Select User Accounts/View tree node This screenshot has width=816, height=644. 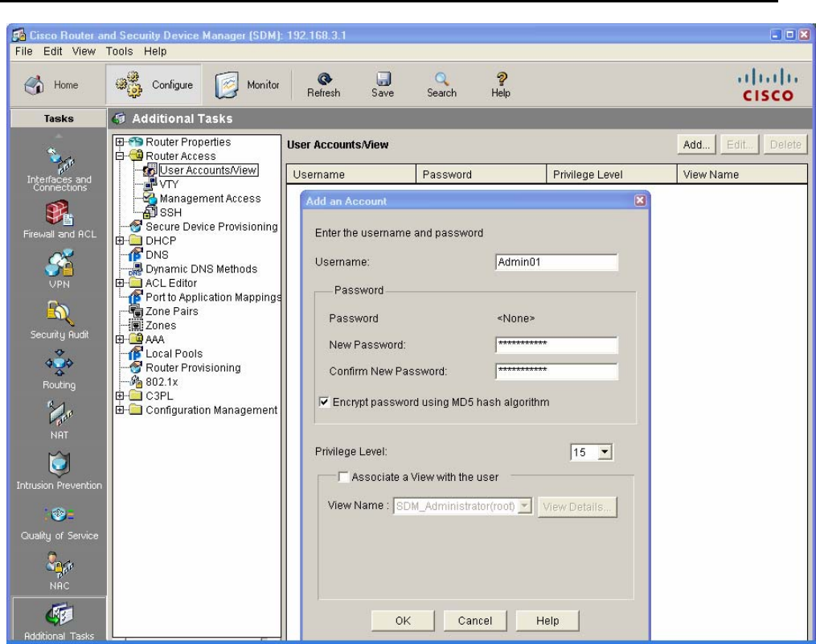[207, 170]
